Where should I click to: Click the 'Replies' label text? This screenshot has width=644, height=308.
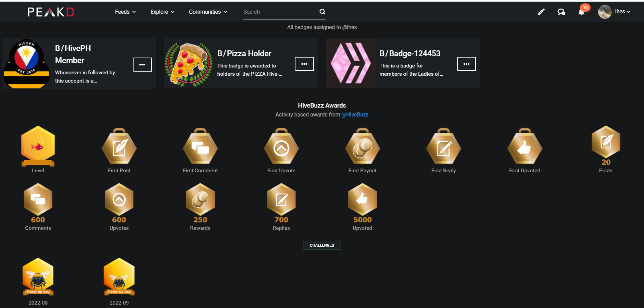pos(281,228)
